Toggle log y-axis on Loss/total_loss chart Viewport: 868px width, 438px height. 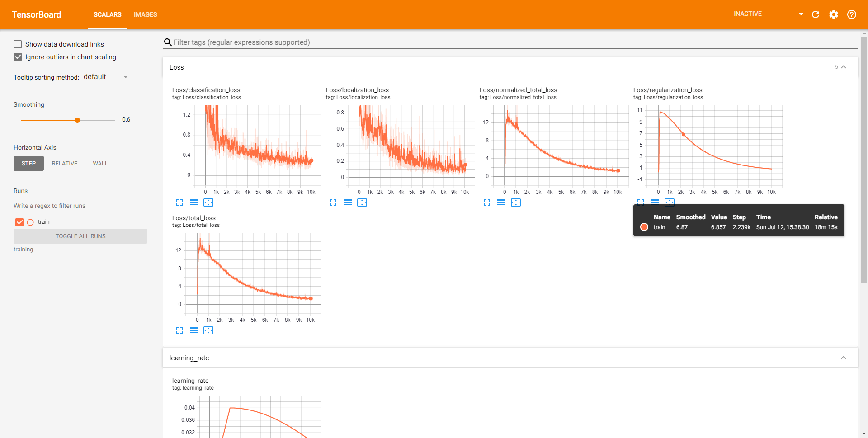194,330
